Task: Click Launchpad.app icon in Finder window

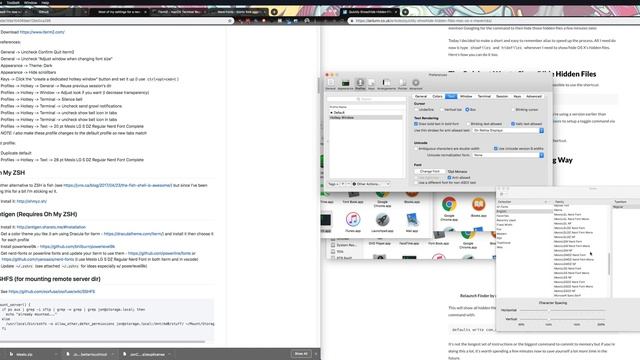Action: [382, 220]
